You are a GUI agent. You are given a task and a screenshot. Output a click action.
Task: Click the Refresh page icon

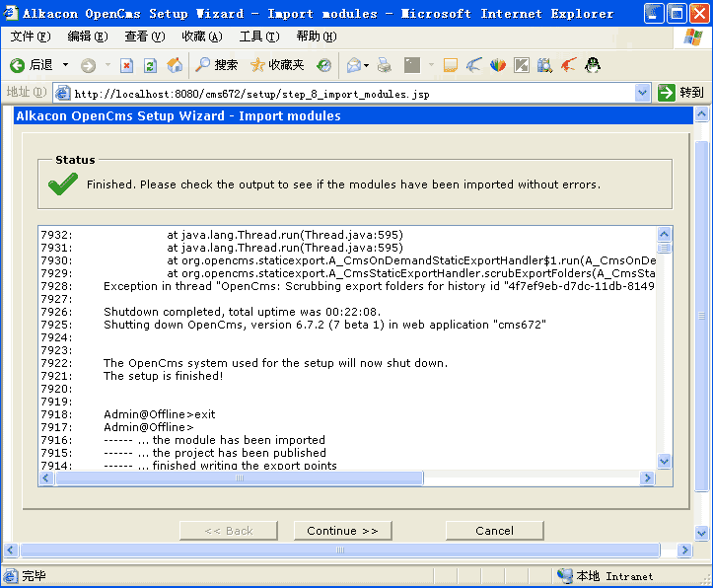[151, 66]
